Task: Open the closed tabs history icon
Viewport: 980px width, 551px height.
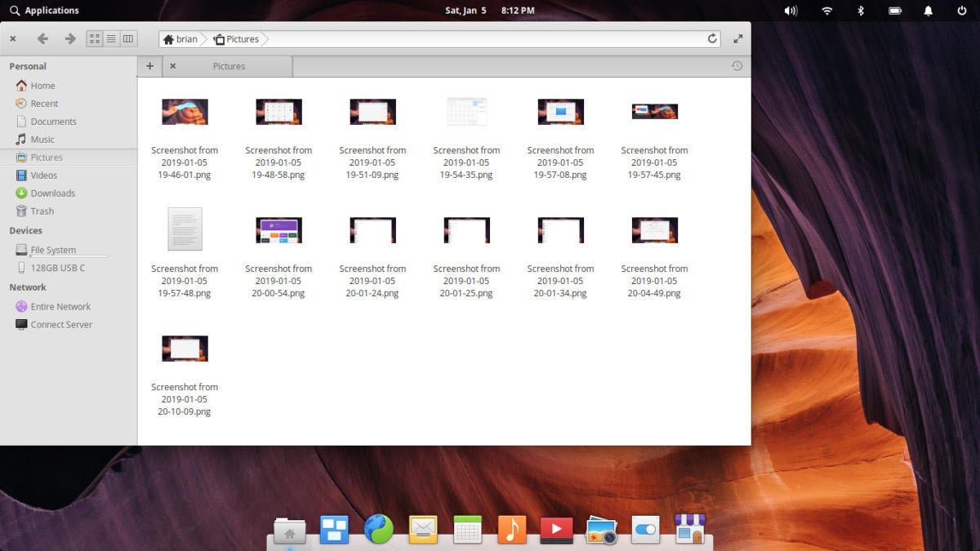Action: pos(737,66)
